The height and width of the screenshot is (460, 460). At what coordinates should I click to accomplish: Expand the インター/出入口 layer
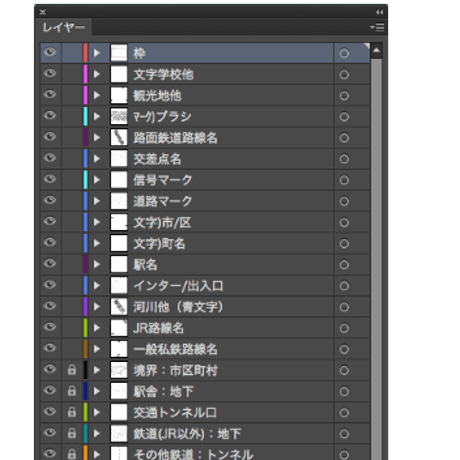click(x=97, y=285)
